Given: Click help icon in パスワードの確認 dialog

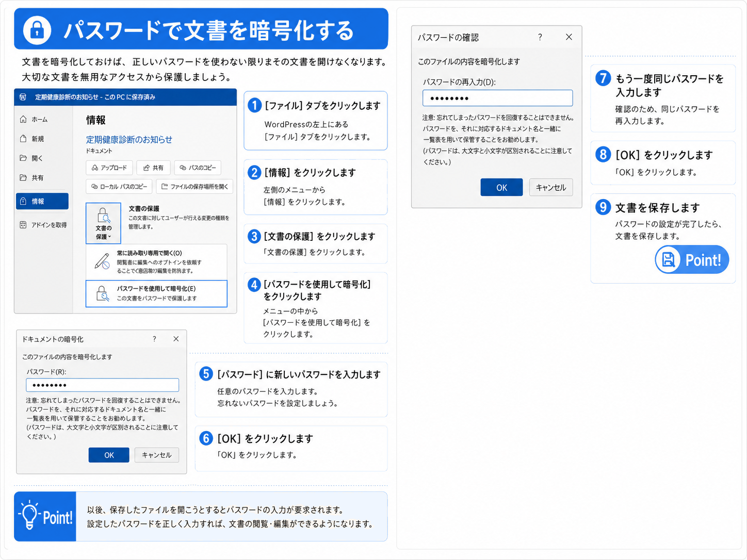Looking at the screenshot, I should [540, 37].
